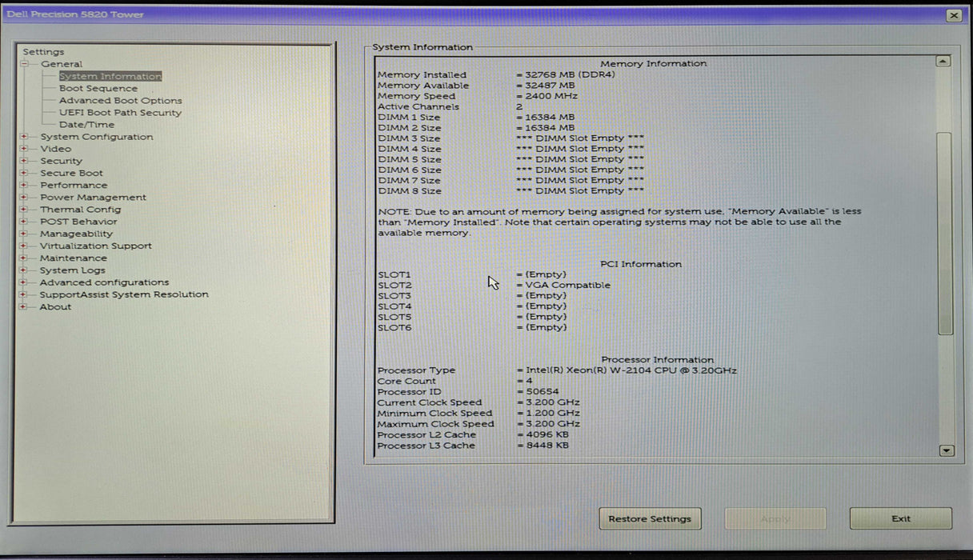Open the Date/Time settings
This screenshot has height=560, width=973.
click(88, 125)
